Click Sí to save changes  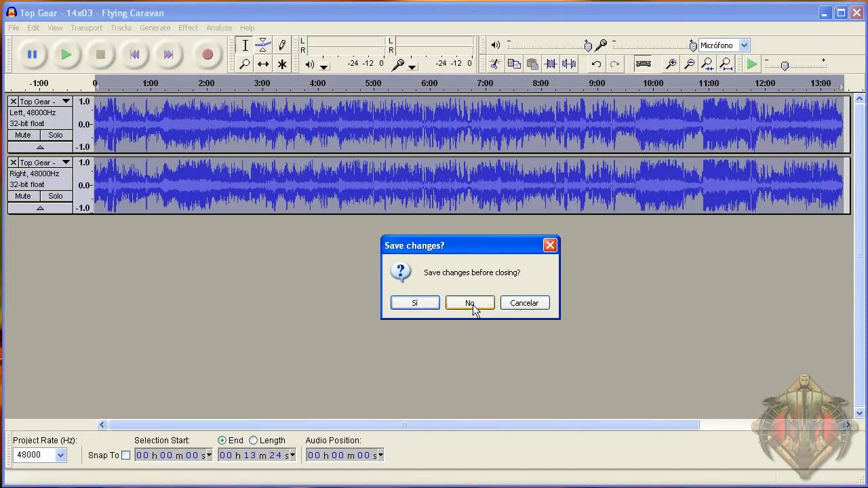415,303
